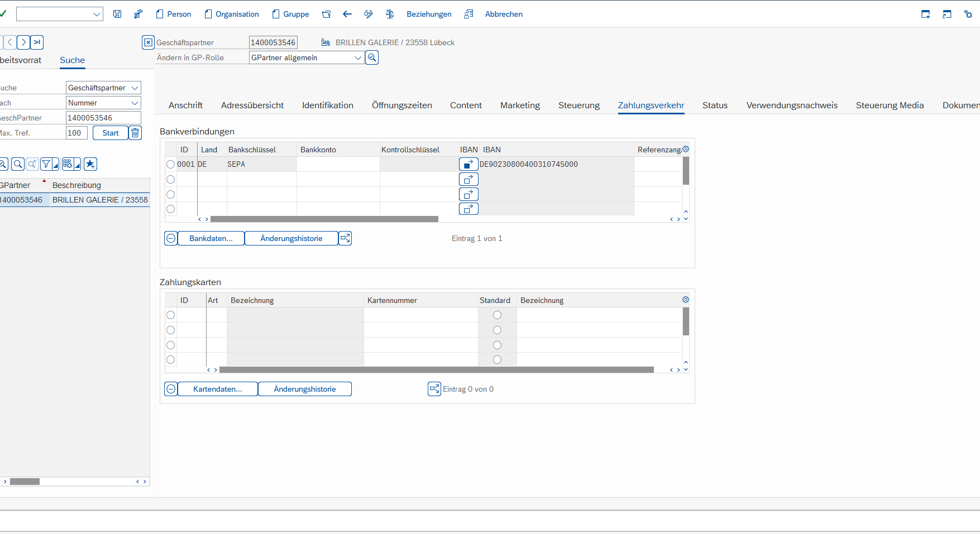Click the find magnifier icon in results toolbar

point(18,164)
